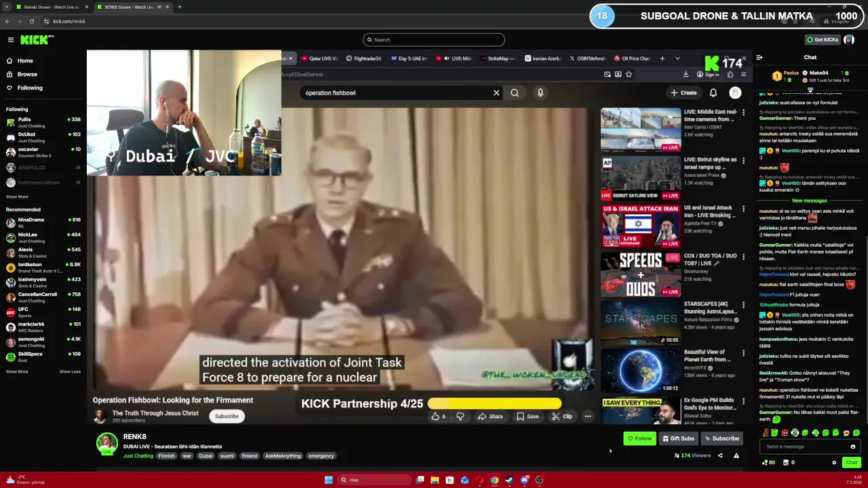Open options for Beirut skyline video
Viewport: 868px width, 488px height.
743,161
